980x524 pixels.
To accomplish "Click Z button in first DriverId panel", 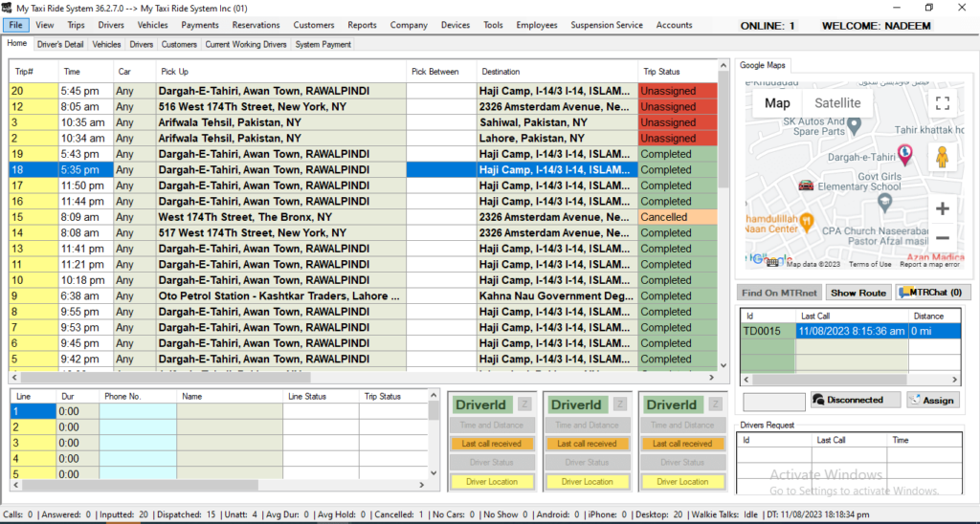I will [524, 404].
